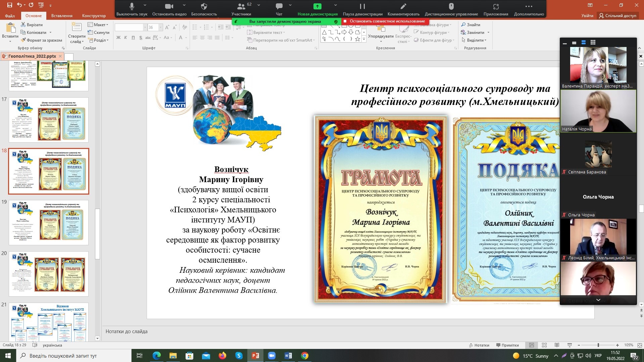Screen dimensions: 644x362
Task: Adjust the zoom level slider
Action: pos(598,345)
